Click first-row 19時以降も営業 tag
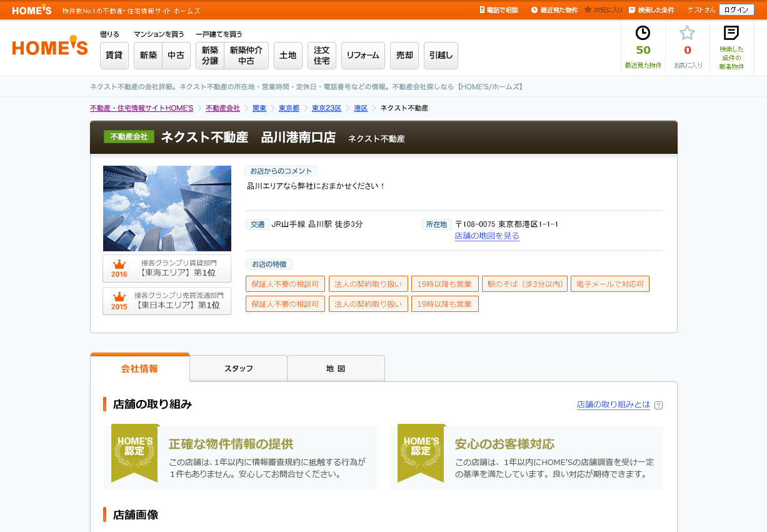This screenshot has height=532, width=767. click(445, 284)
